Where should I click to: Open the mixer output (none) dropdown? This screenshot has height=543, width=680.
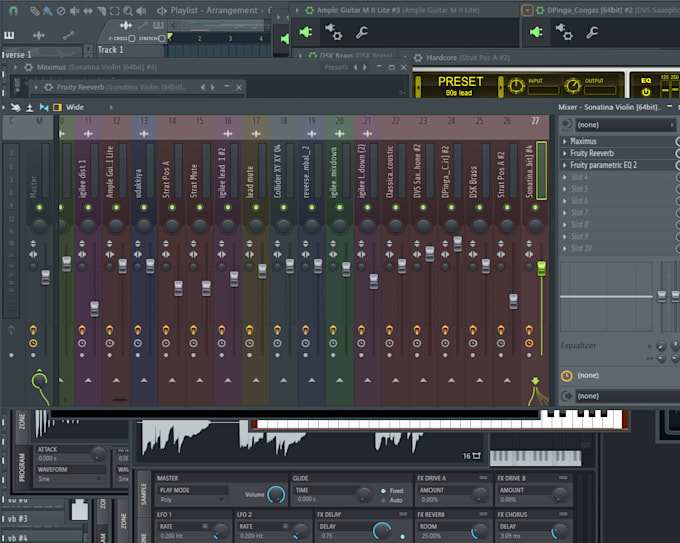627,396
